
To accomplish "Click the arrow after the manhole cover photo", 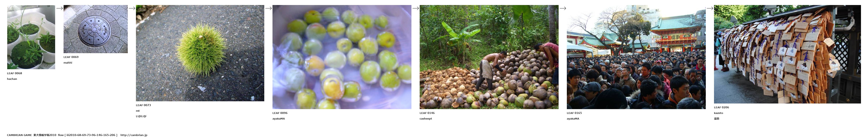I will pos(132,8).
